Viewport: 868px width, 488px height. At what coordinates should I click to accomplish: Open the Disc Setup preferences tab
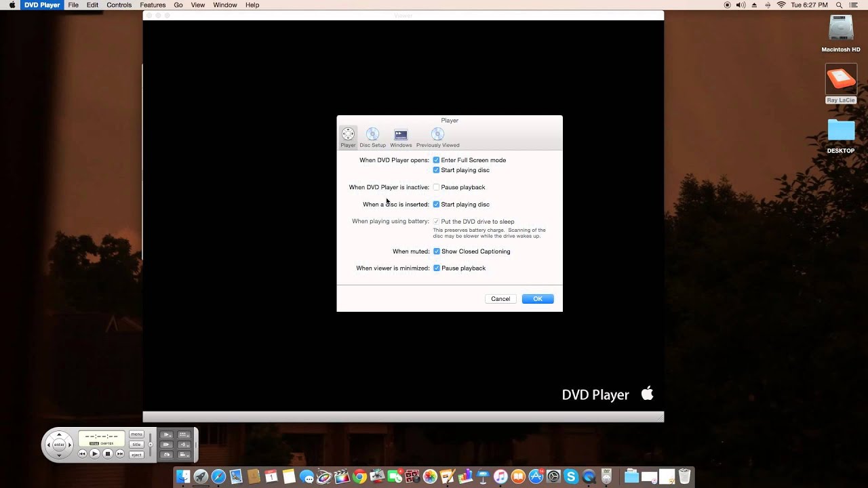coord(372,138)
